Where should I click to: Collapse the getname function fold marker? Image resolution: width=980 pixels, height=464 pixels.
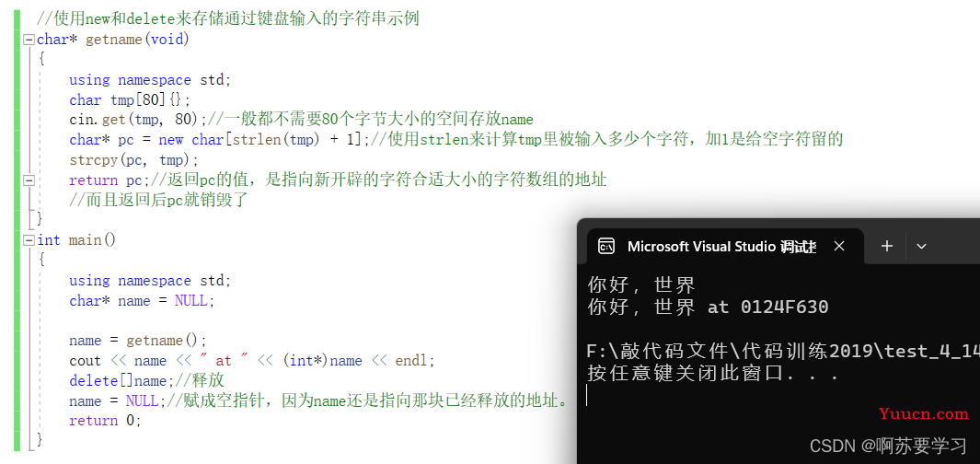coord(29,40)
